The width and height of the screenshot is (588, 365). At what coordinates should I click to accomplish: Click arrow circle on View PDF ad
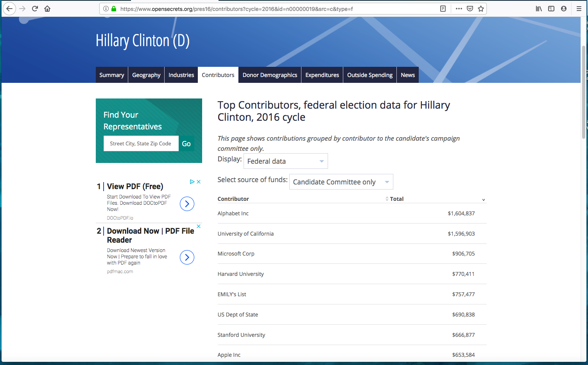click(187, 204)
